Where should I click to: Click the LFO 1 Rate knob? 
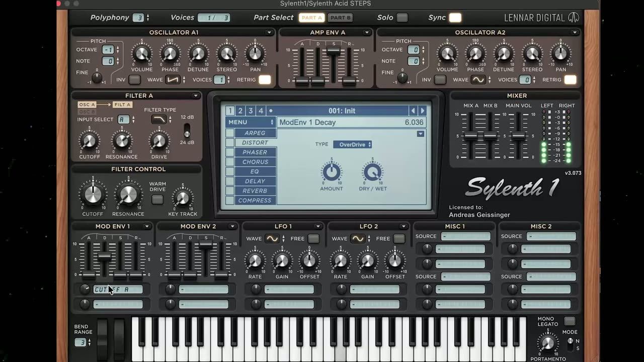(x=255, y=260)
